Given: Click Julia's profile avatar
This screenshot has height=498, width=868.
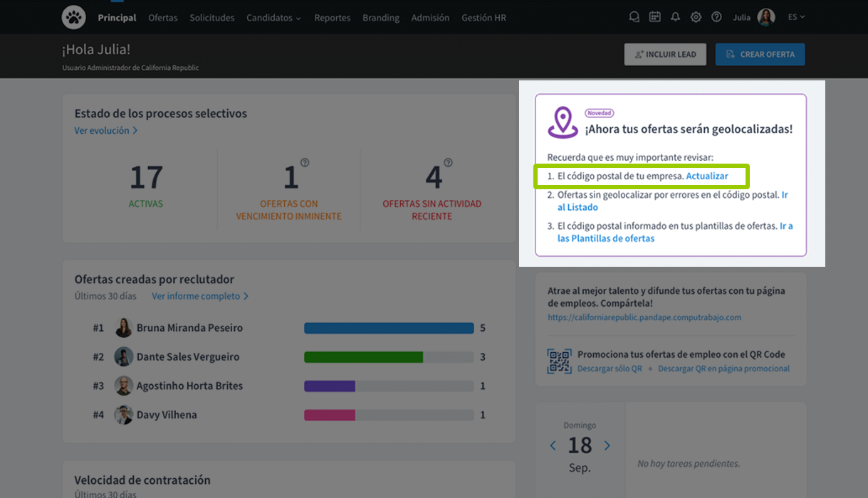Looking at the screenshot, I should tap(766, 17).
